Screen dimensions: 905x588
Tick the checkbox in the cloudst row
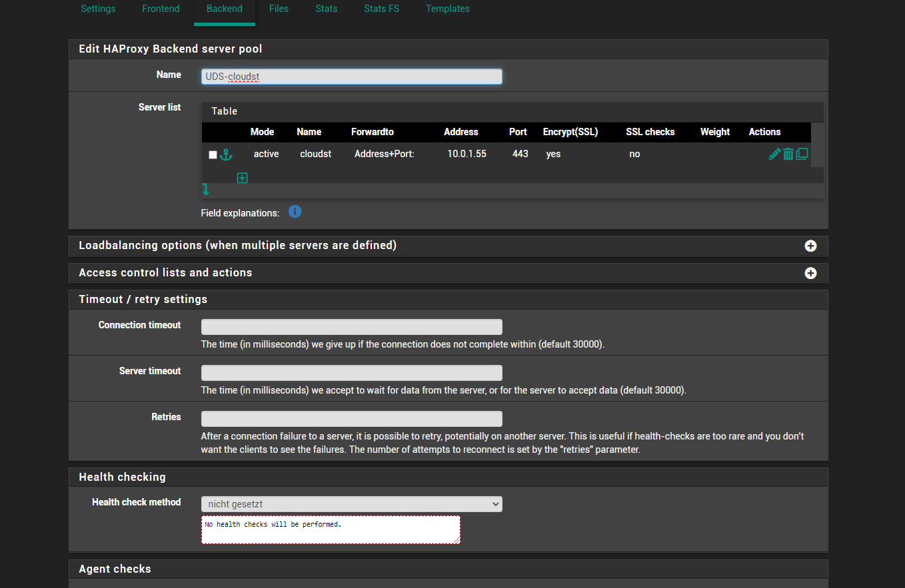point(213,154)
